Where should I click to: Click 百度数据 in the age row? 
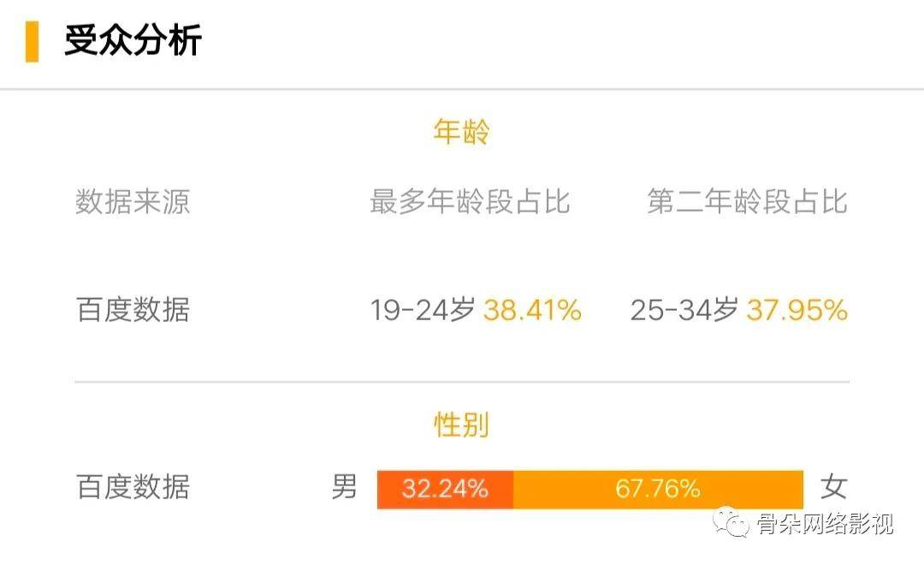(133, 310)
